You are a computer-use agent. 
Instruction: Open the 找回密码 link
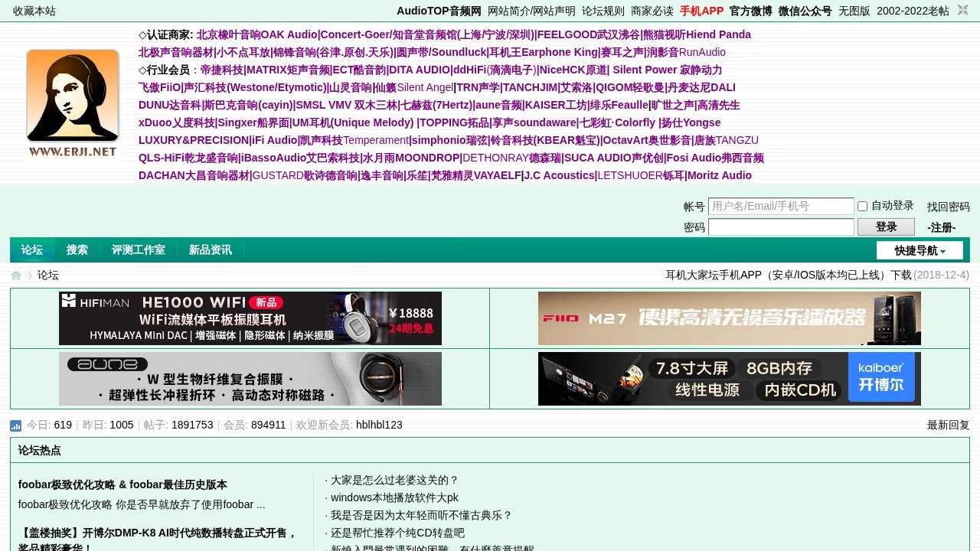949,207
